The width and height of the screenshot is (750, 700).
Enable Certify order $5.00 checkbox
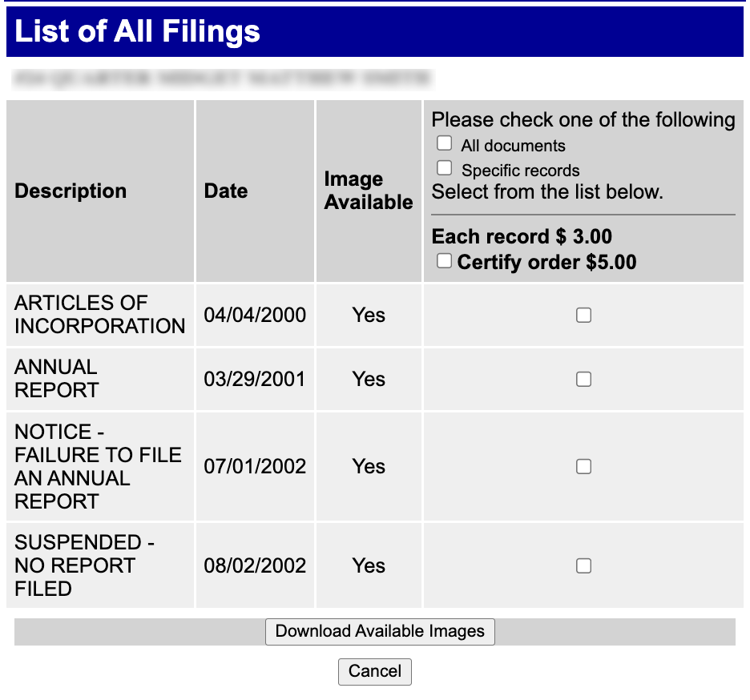click(444, 260)
